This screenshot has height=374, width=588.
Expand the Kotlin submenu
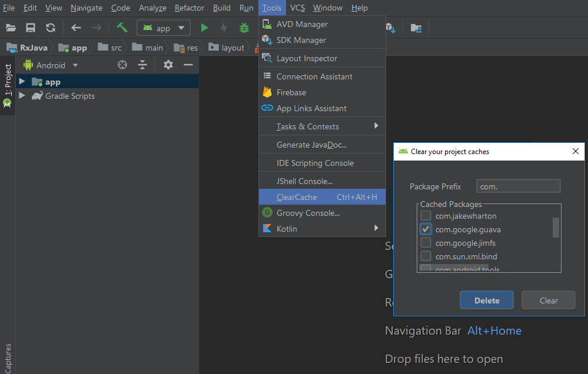[322, 229]
